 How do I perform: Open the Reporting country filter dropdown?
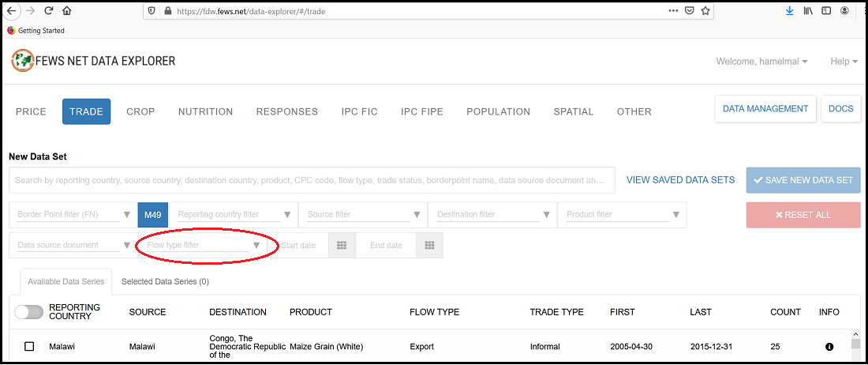pyautogui.click(x=288, y=215)
